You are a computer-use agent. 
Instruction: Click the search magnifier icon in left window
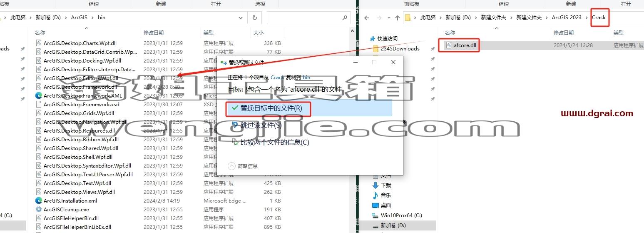345,18
